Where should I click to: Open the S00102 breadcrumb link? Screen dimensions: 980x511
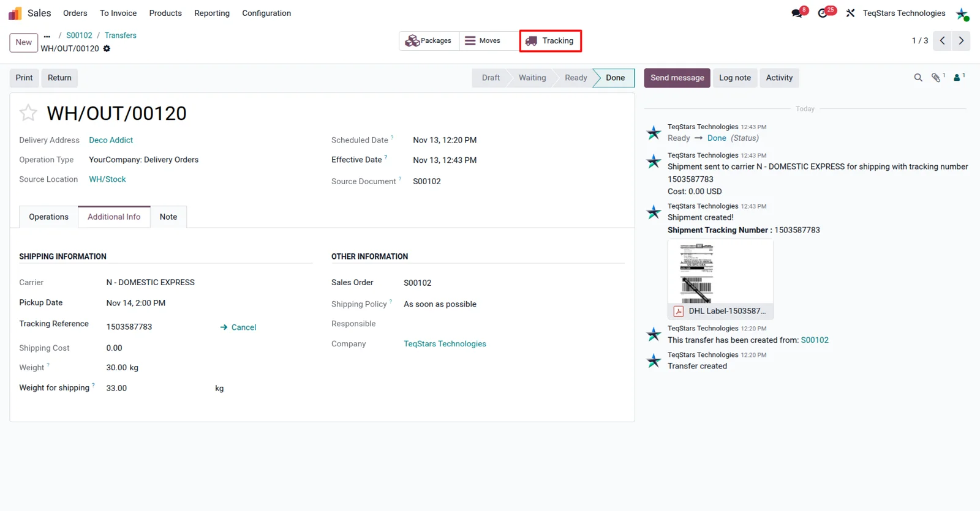(x=79, y=35)
